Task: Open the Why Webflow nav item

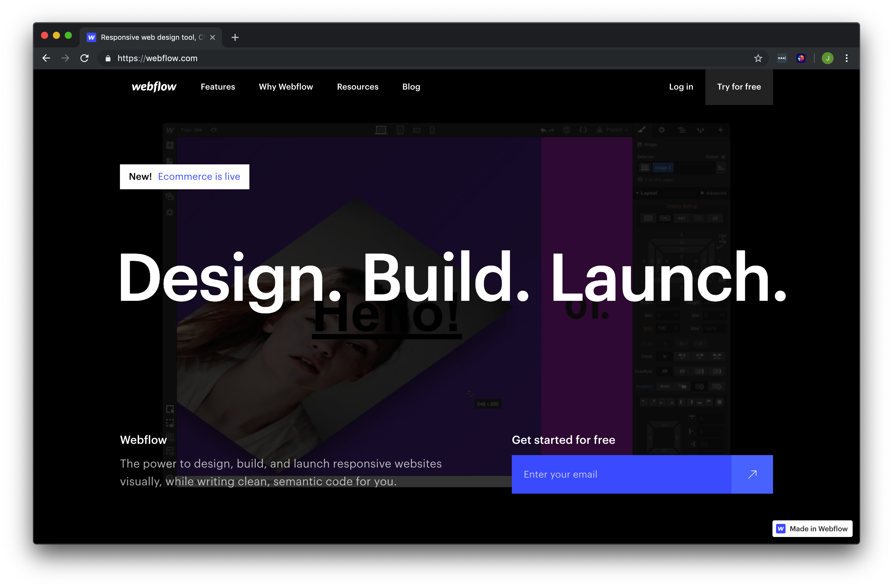Action: coord(286,87)
